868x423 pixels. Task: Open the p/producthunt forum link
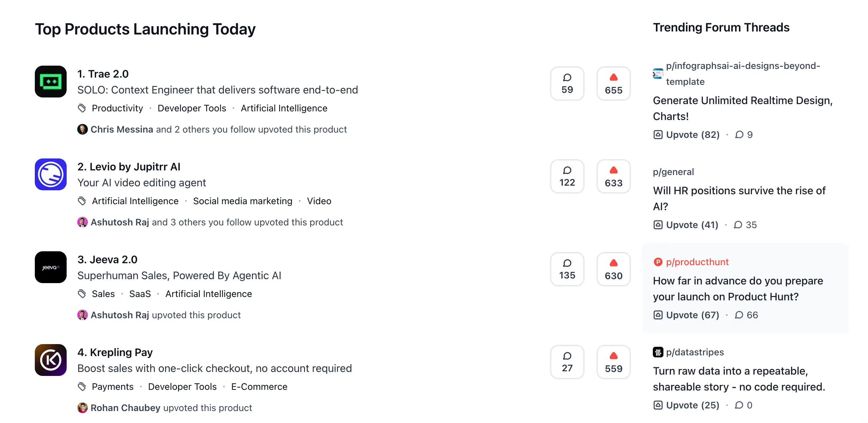697,262
